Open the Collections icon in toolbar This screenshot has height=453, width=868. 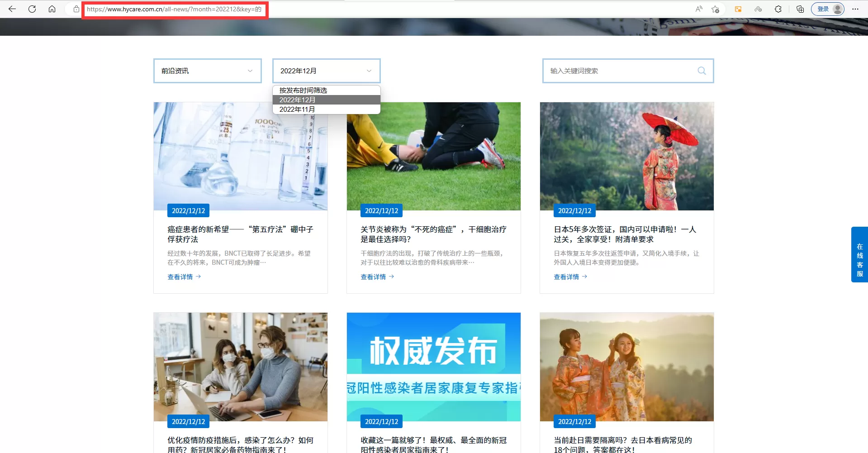click(x=800, y=9)
